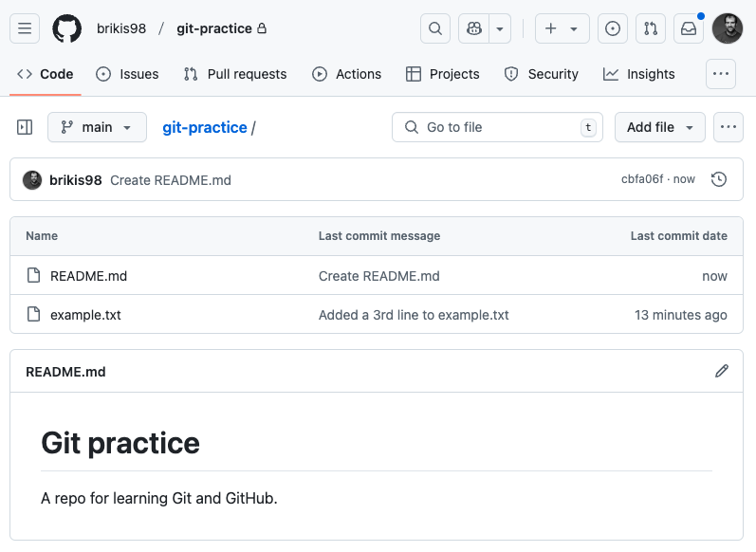Focus the Go to file search field
The image size is (756, 552).
(497, 127)
